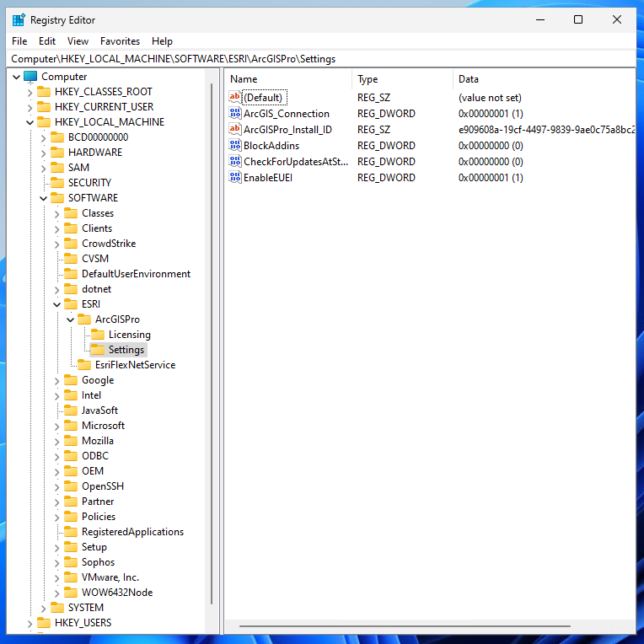
Task: Click the string icon for ArcGISPro_Install_ID
Action: 235,129
